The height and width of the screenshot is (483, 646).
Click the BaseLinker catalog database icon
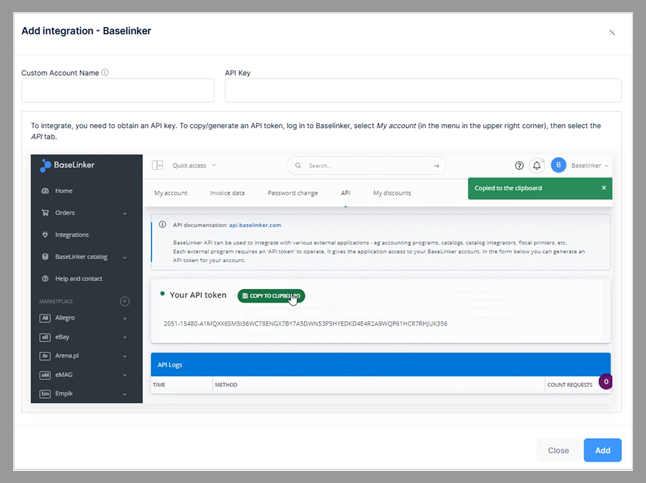tap(45, 256)
